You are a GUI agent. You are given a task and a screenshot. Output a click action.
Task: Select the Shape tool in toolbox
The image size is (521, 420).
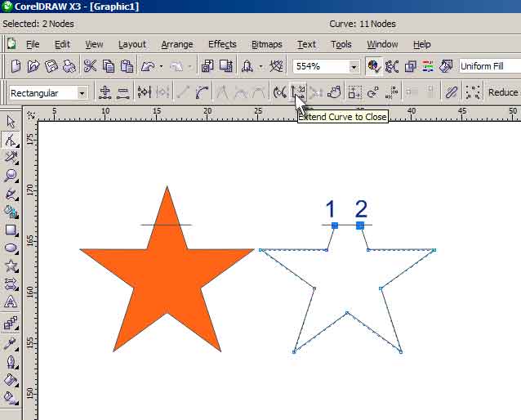[x=11, y=140]
